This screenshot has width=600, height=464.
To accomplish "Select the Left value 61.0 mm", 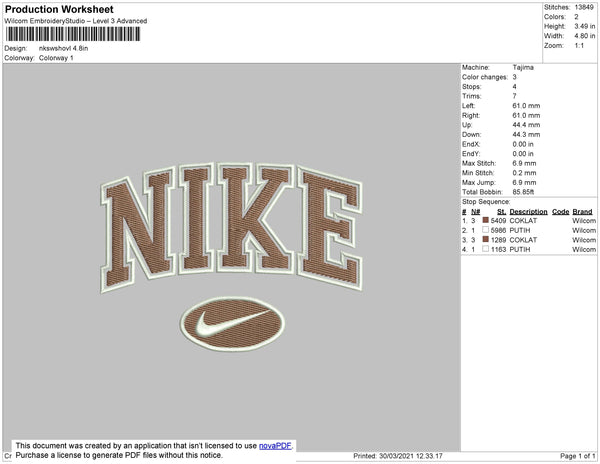I will click(x=526, y=106).
